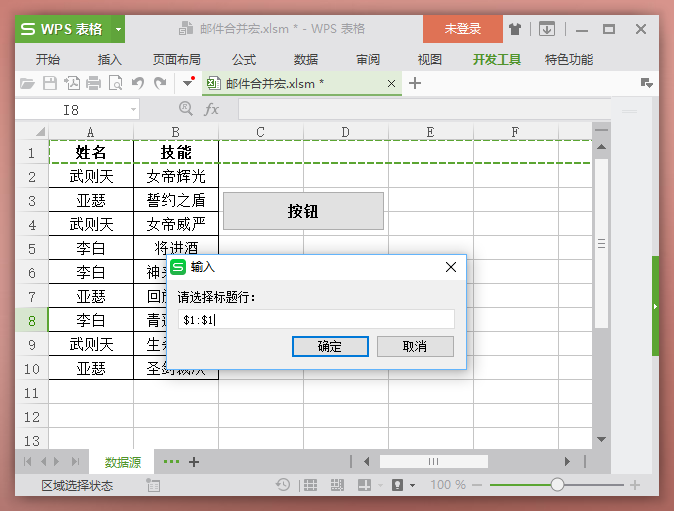Open the quick access toolbar dropdown arrow
Viewport: 674px width, 511px height.
click(x=187, y=83)
